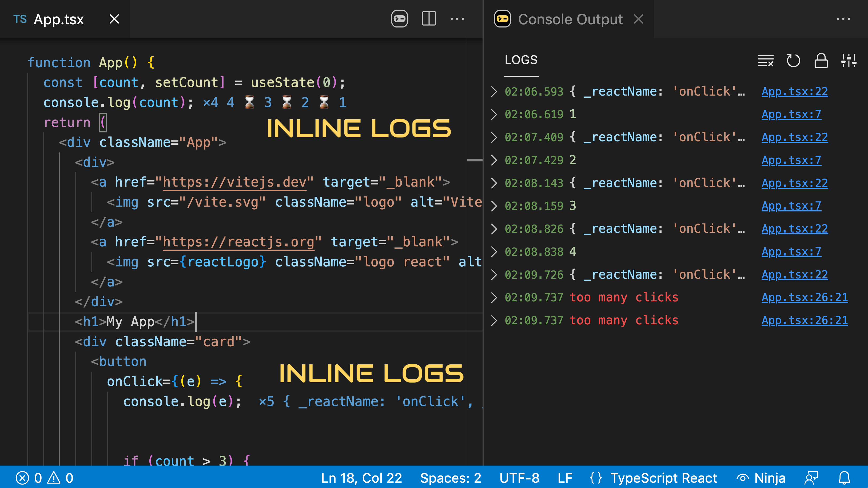Expand log entry at 02:07.429

[x=494, y=160]
